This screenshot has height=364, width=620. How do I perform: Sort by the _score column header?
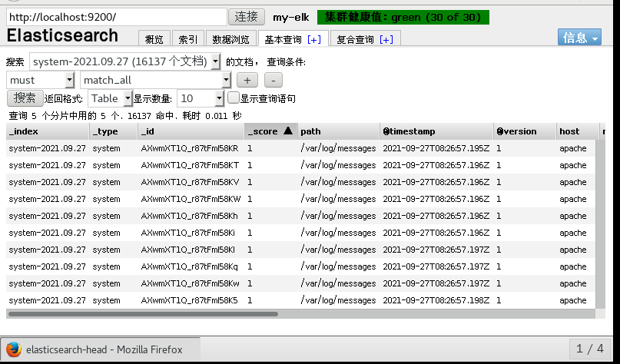coord(271,131)
